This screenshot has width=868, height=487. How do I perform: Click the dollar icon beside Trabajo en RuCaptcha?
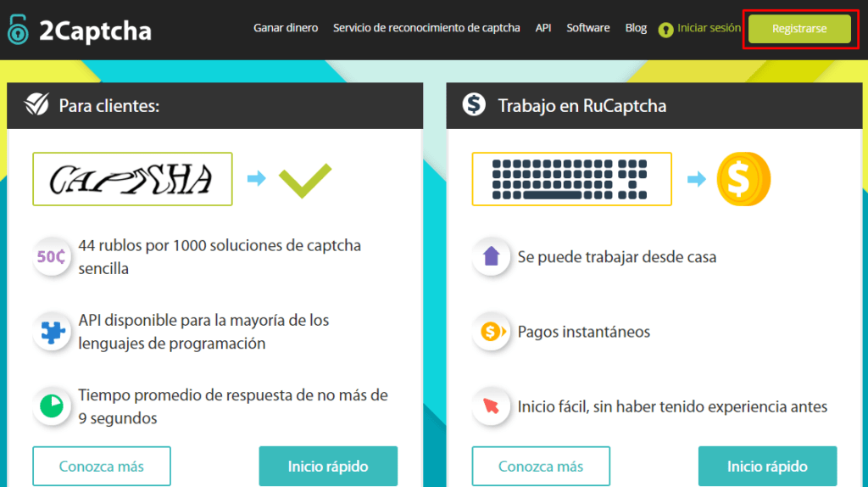474,104
